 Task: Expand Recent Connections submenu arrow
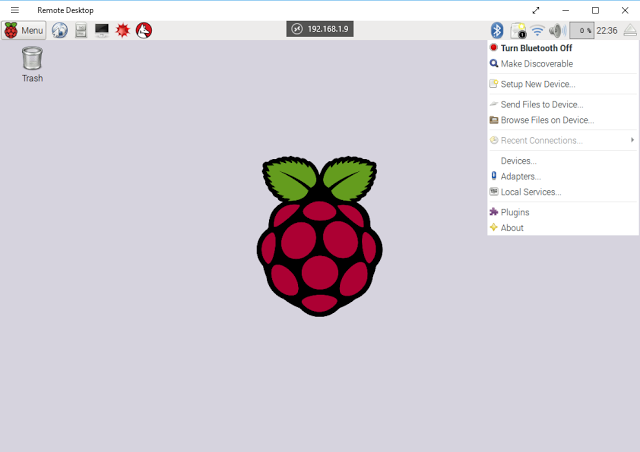632,140
